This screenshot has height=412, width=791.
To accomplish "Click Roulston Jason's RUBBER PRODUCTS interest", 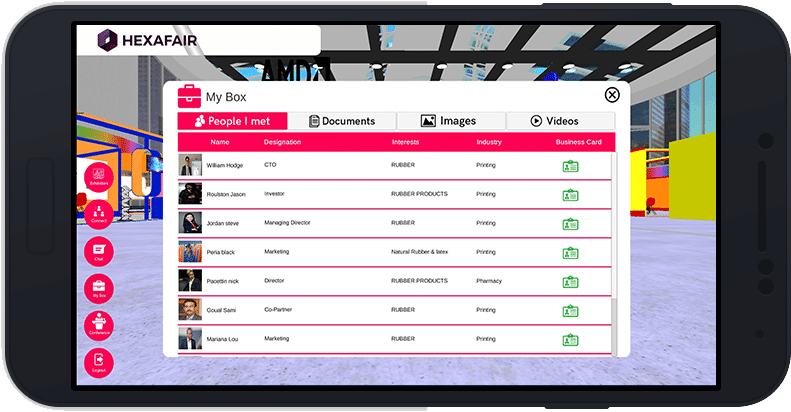I will (x=419, y=194).
